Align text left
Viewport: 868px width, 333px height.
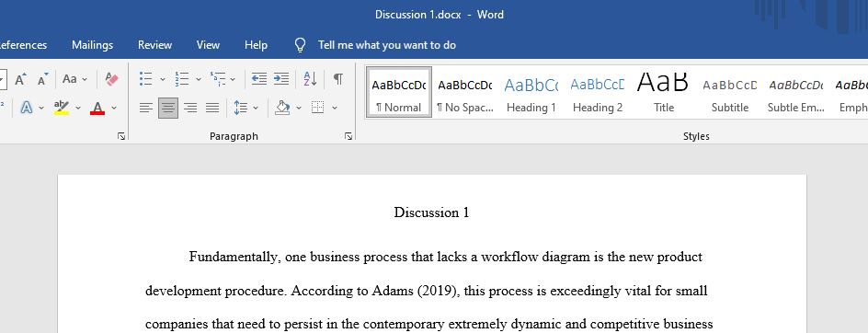pos(145,108)
